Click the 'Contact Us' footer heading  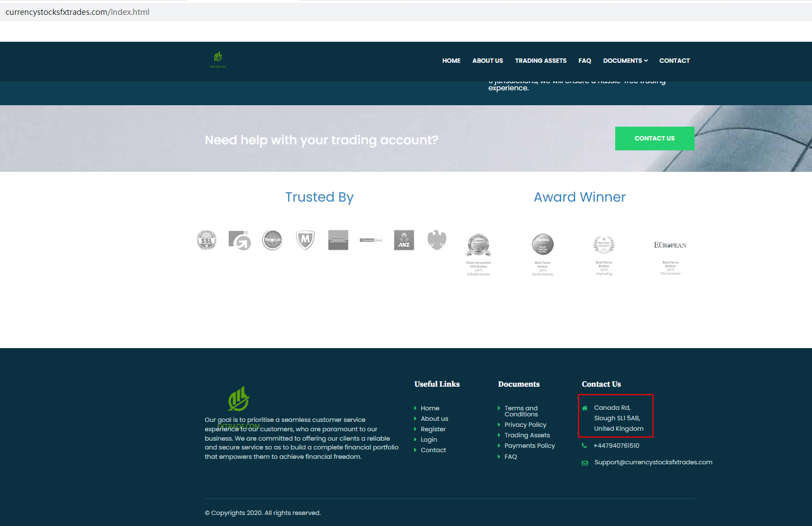601,384
